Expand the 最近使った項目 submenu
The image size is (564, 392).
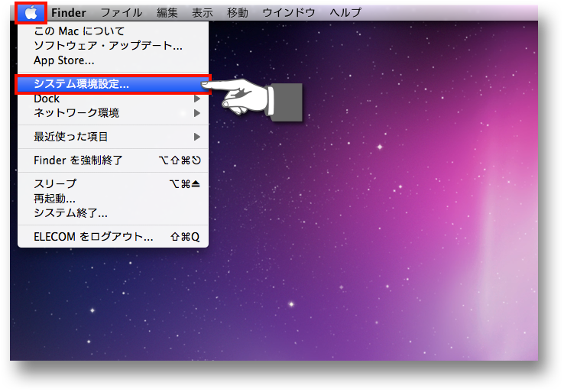click(113, 137)
